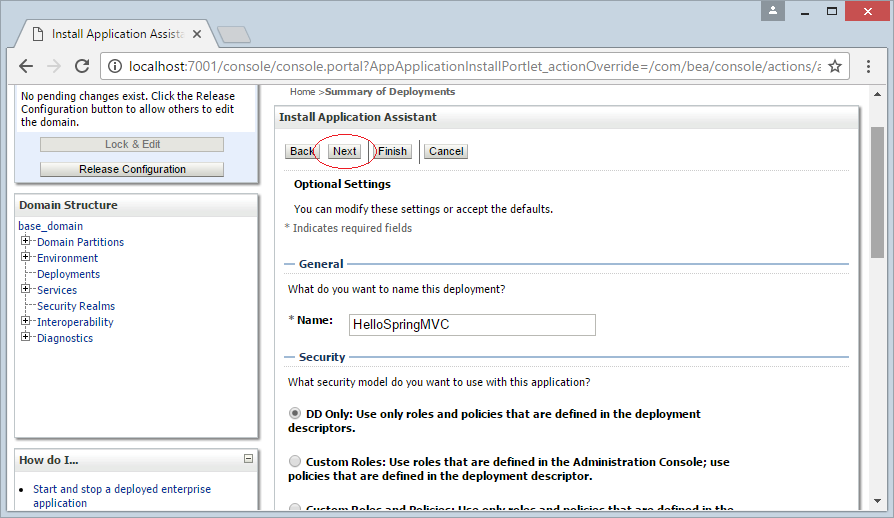
Task: Open Interoperability in domain tree
Action: (x=75, y=322)
